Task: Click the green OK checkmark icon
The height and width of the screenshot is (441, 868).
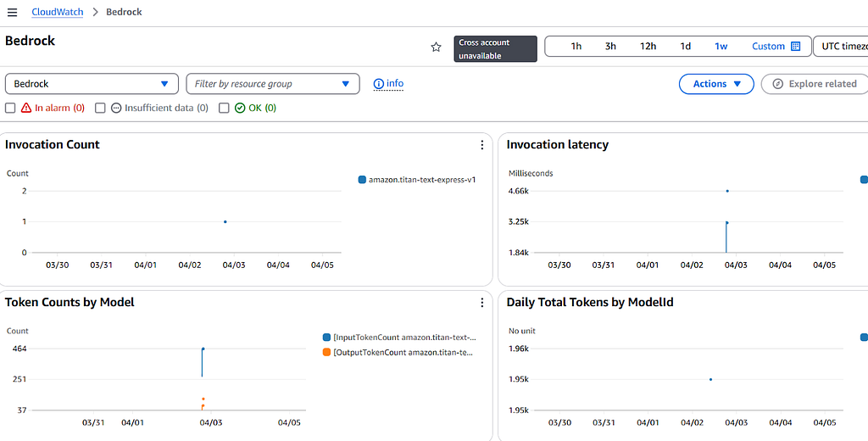Action: (x=240, y=108)
